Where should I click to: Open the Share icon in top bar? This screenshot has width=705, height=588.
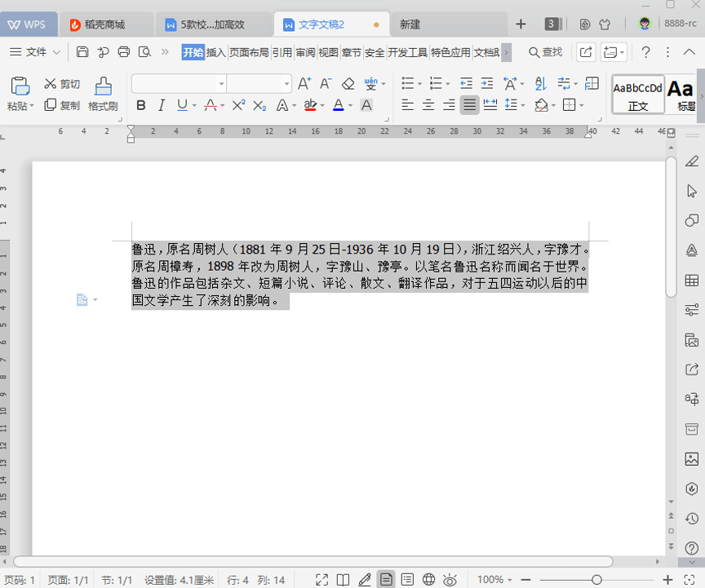pos(586,52)
